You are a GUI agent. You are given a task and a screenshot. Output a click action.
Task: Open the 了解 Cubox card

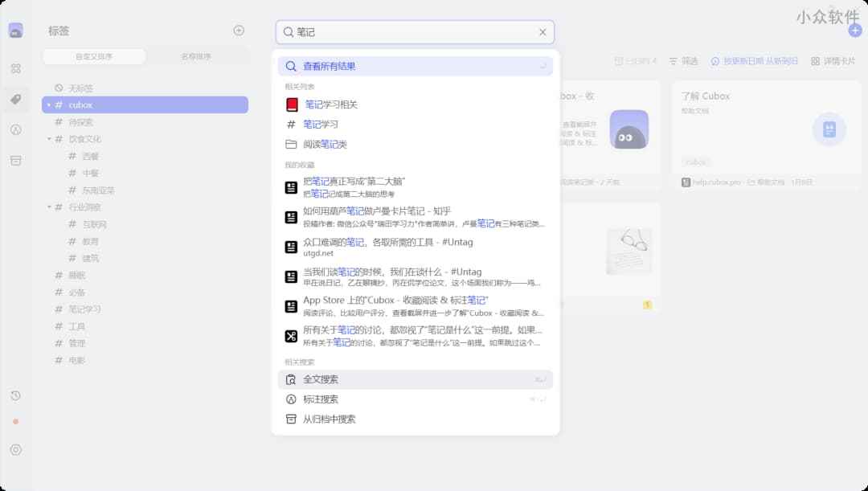coord(767,136)
